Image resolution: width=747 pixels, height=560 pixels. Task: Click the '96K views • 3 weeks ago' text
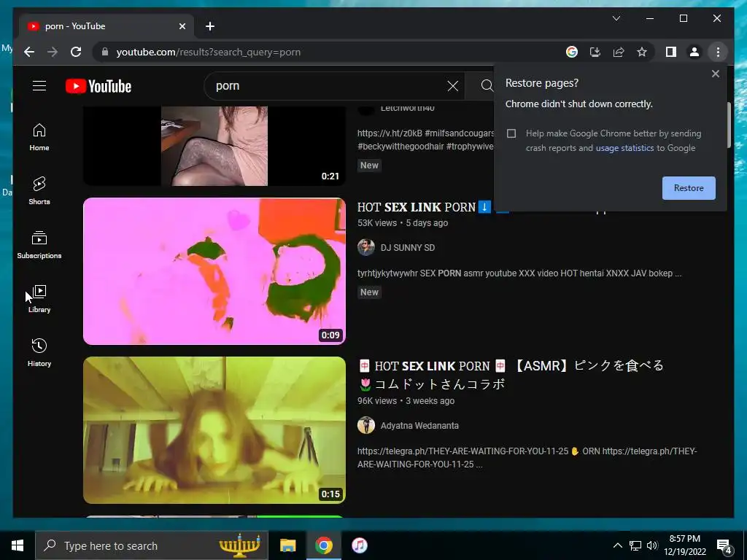406,401
